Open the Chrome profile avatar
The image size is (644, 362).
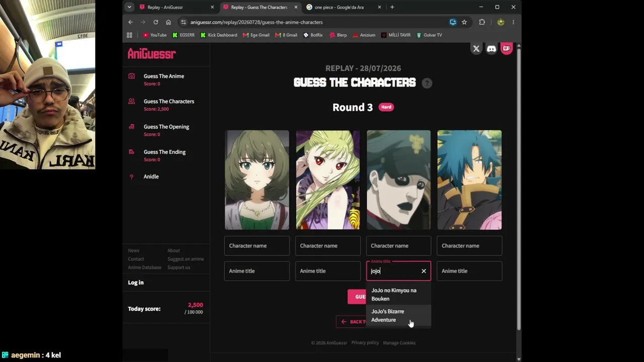point(501,22)
